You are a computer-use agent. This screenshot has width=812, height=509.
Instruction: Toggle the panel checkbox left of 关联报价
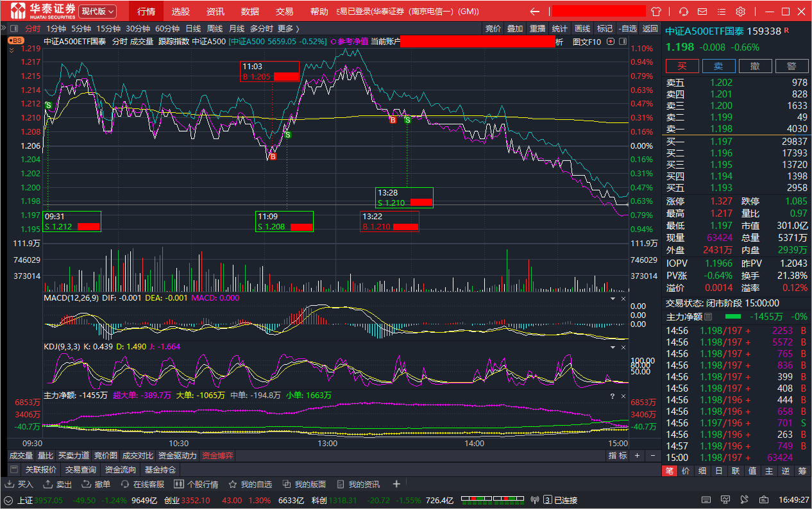[x=14, y=470]
